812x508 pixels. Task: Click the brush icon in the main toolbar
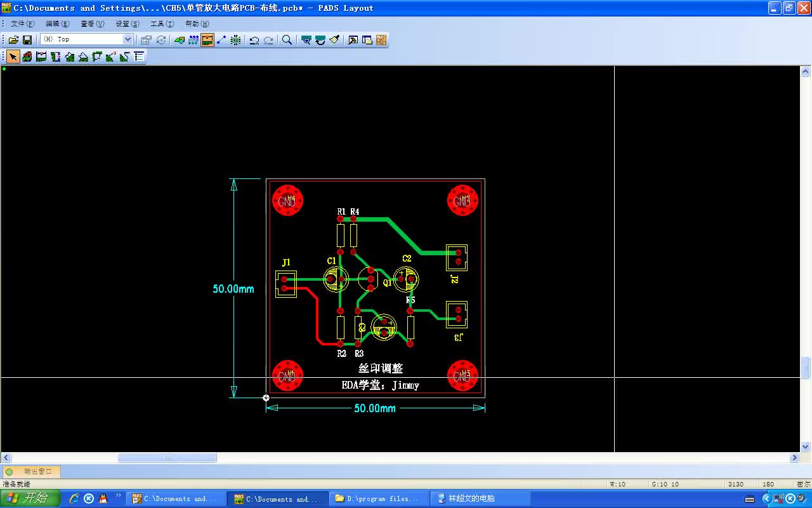(334, 39)
